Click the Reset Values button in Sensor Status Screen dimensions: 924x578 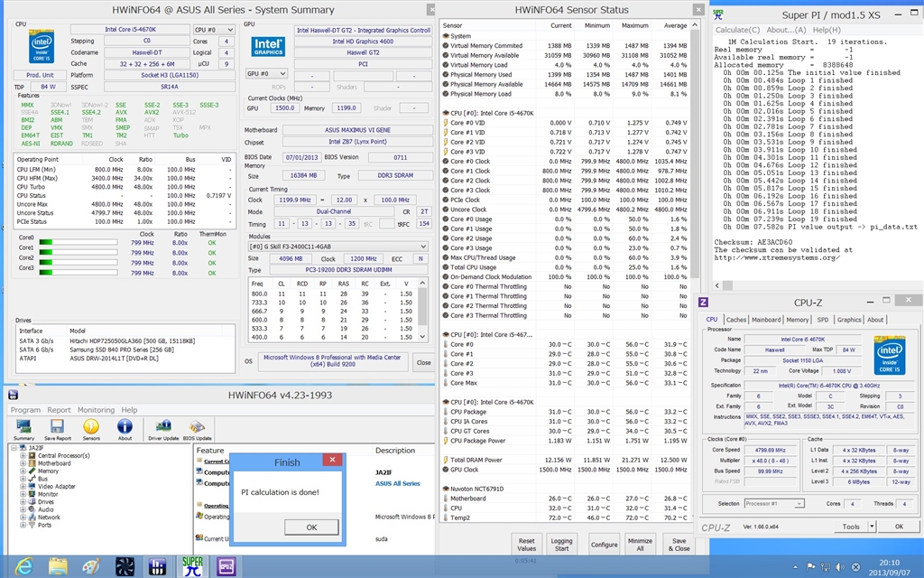pyautogui.click(x=526, y=544)
